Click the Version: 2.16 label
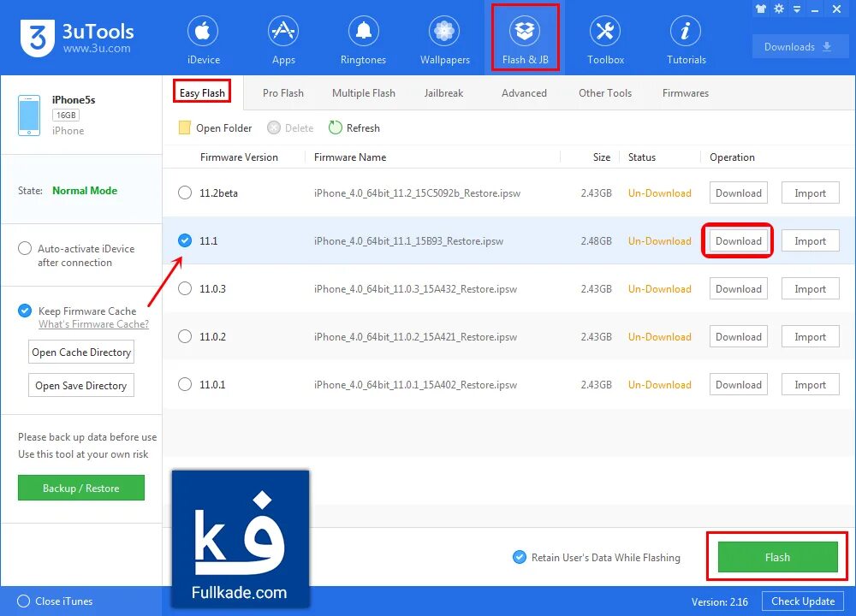 (x=720, y=601)
